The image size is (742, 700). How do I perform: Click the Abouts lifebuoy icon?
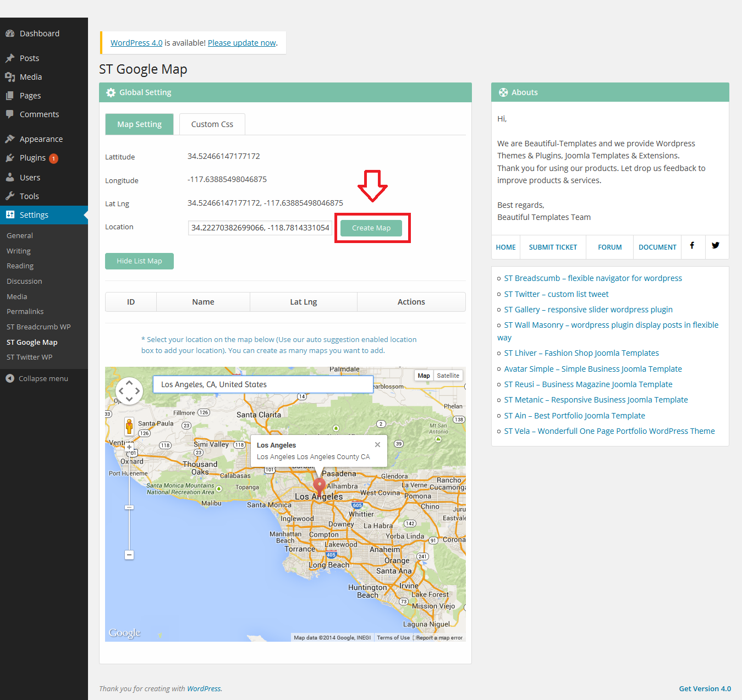click(503, 92)
